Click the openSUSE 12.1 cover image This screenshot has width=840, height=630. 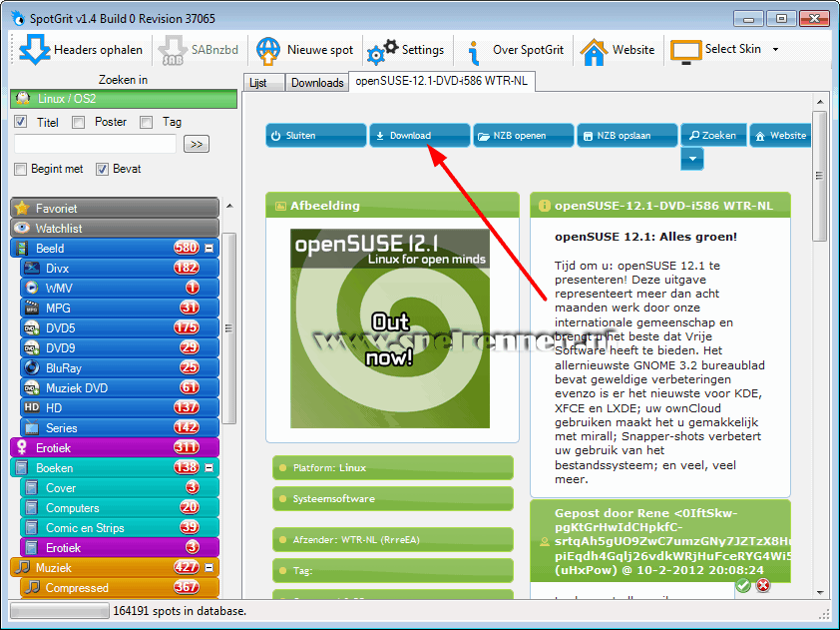(390, 328)
